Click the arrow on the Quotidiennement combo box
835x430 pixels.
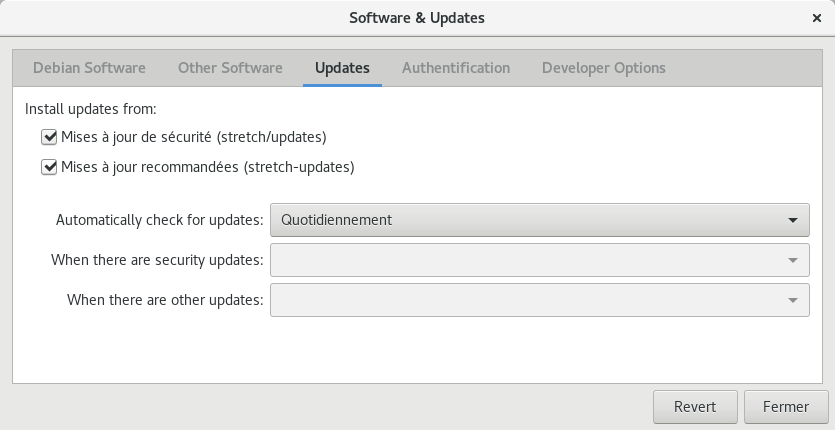click(792, 220)
